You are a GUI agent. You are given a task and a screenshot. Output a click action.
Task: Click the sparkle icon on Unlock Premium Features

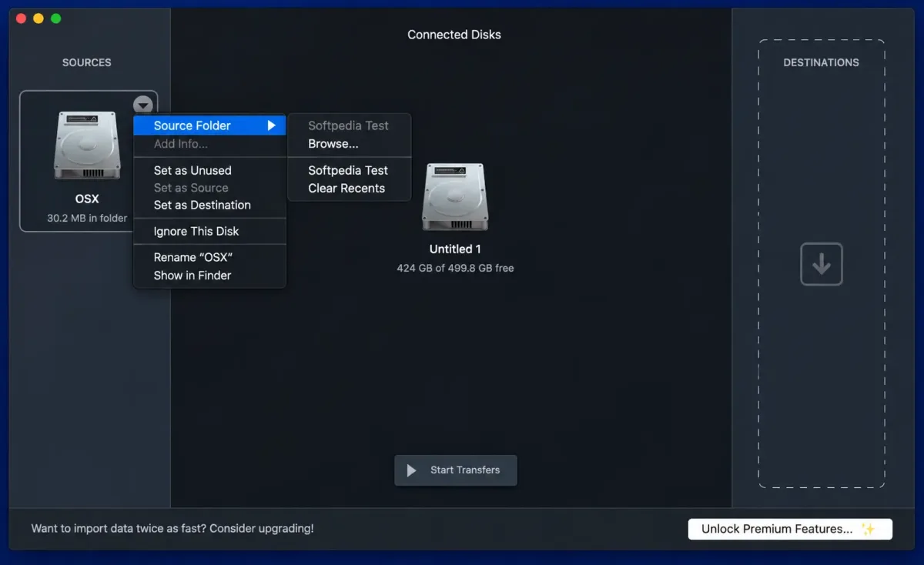coord(869,529)
